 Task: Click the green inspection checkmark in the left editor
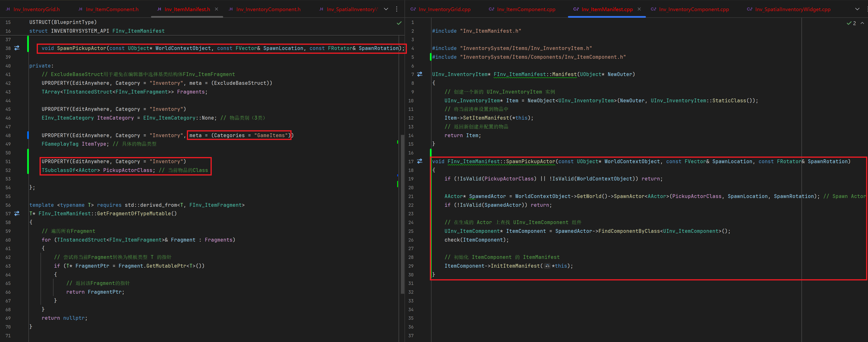(399, 23)
